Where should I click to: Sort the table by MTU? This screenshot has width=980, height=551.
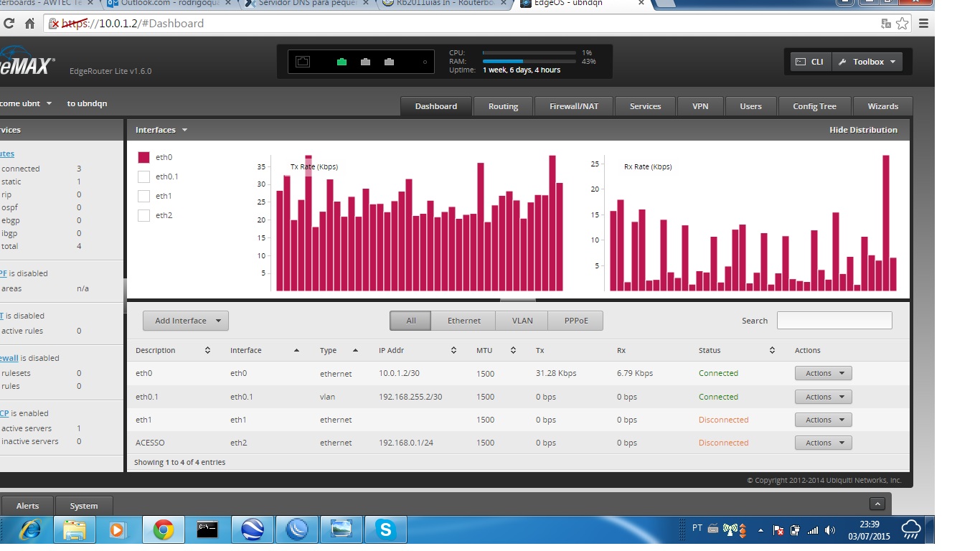513,350
